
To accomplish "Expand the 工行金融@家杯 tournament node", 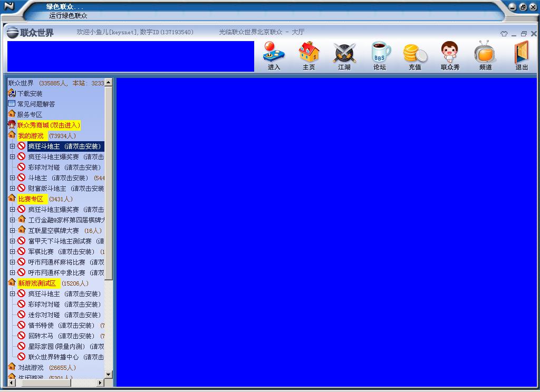I will click(x=13, y=220).
